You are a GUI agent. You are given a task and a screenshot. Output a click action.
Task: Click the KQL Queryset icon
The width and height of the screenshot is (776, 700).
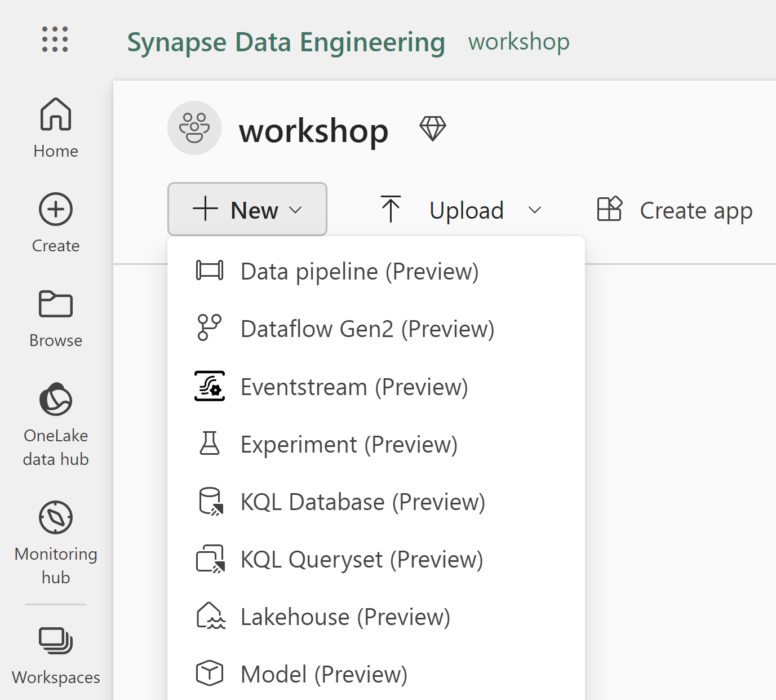pyautogui.click(x=211, y=559)
